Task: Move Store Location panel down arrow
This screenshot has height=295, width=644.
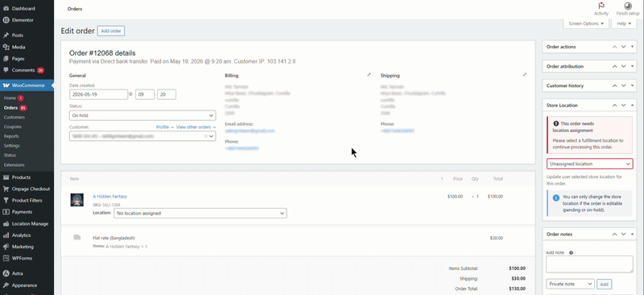Action: (x=623, y=106)
